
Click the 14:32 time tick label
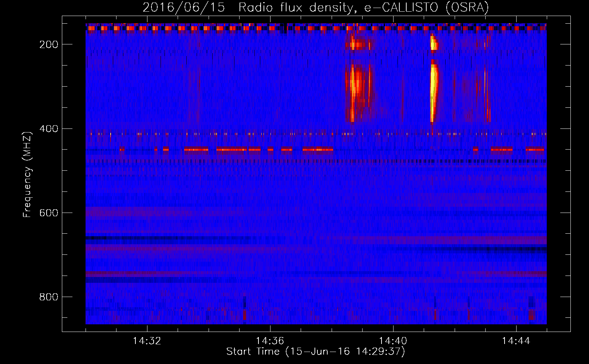[147, 341]
